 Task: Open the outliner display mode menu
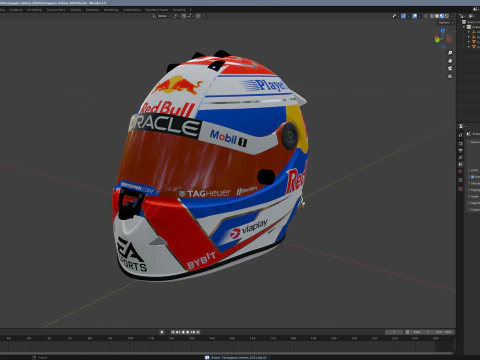click(471, 16)
